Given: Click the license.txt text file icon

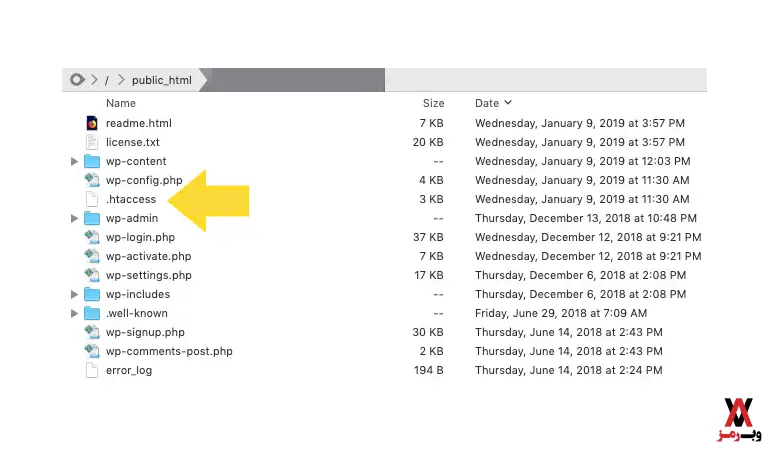Looking at the screenshot, I should [92, 142].
